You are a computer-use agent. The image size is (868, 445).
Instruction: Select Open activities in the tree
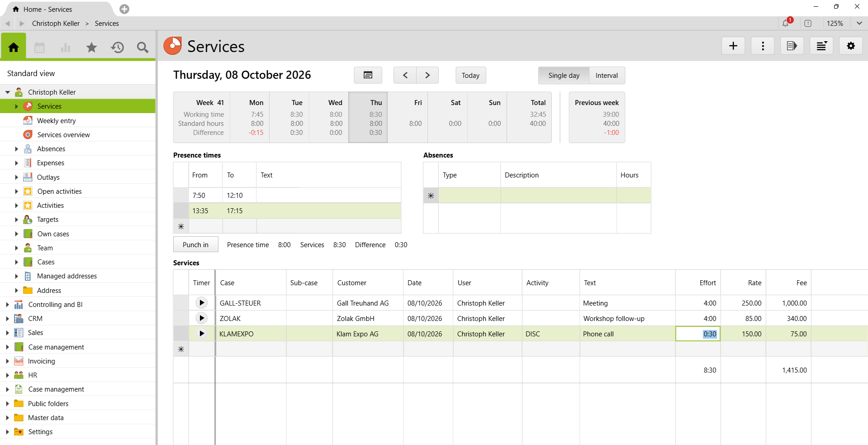(x=59, y=191)
